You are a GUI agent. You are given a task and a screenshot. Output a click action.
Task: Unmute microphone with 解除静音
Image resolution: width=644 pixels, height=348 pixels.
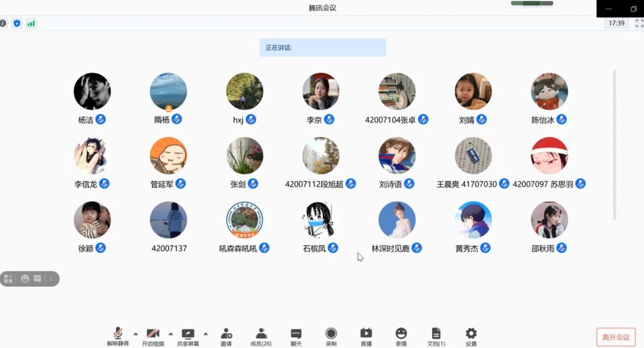(x=118, y=336)
